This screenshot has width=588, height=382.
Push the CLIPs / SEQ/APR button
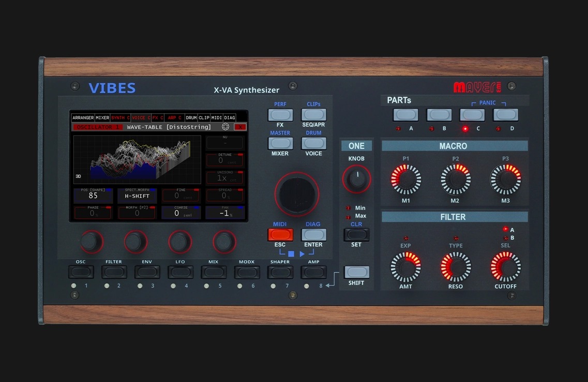pyautogui.click(x=313, y=115)
